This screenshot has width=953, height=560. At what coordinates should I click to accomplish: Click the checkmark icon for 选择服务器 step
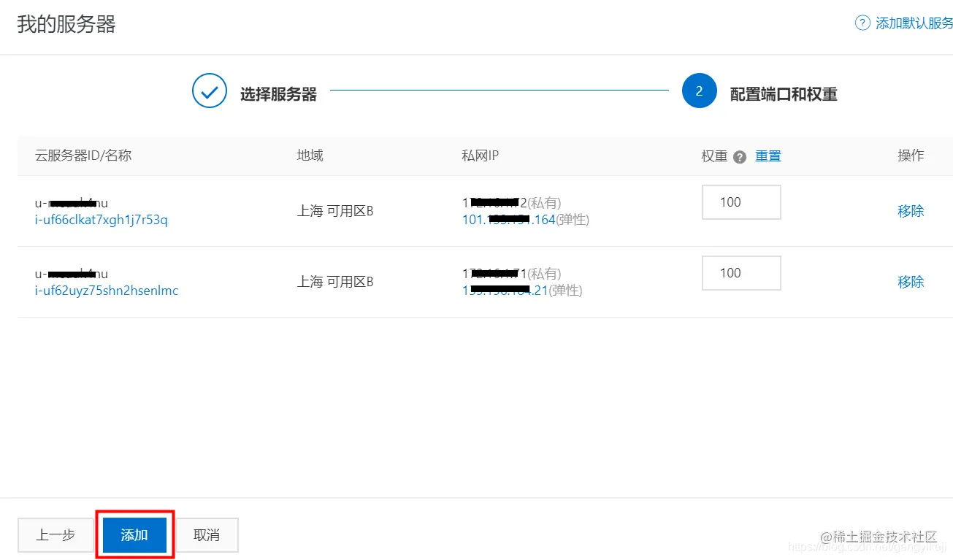tap(210, 91)
